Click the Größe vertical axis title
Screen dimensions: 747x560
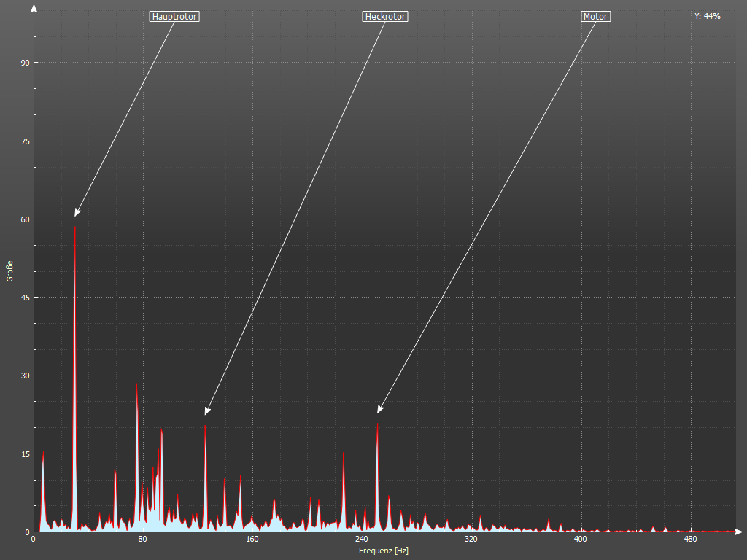point(10,271)
